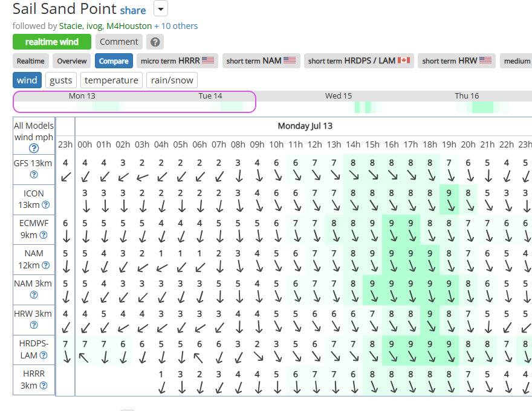Click the NAM 3km info question icon
Image resolution: width=532 pixels, height=411 pixels.
[34, 295]
